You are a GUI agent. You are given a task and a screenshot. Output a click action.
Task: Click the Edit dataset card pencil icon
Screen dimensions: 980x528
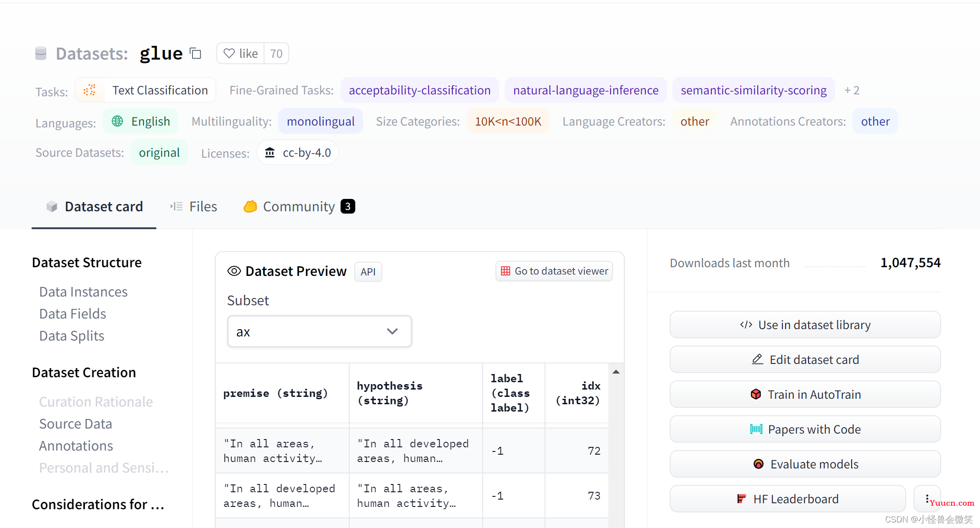click(756, 360)
